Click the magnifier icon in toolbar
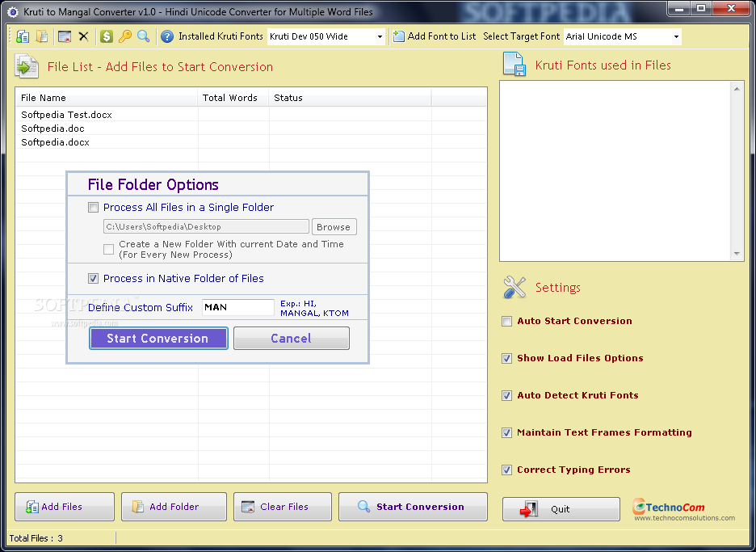756x552 pixels. tap(143, 36)
